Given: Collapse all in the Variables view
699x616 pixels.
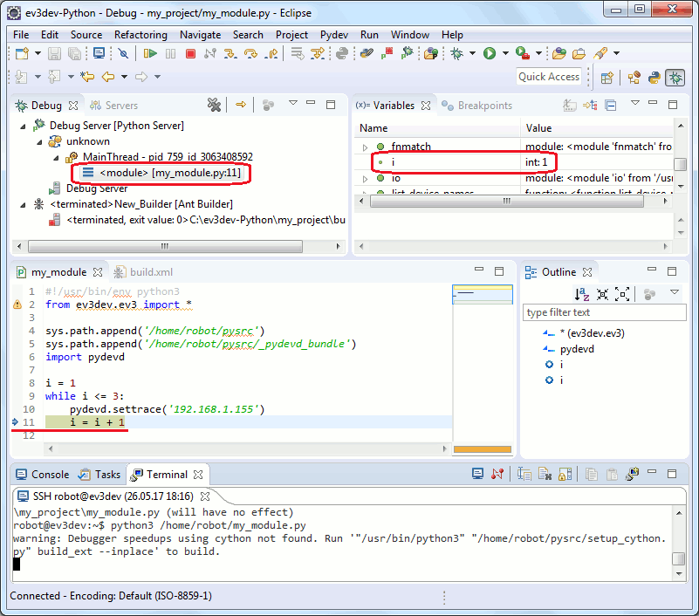Looking at the screenshot, I should pyautogui.click(x=610, y=106).
